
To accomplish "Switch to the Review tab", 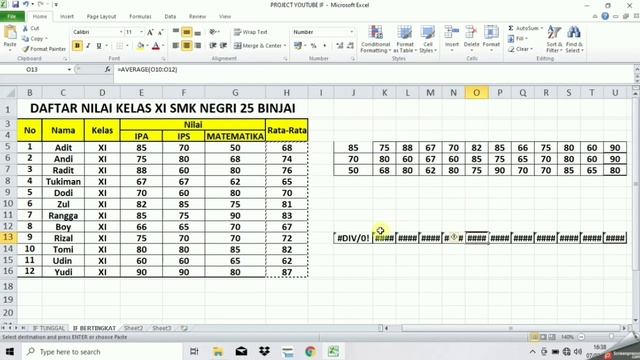I will pos(197,16).
